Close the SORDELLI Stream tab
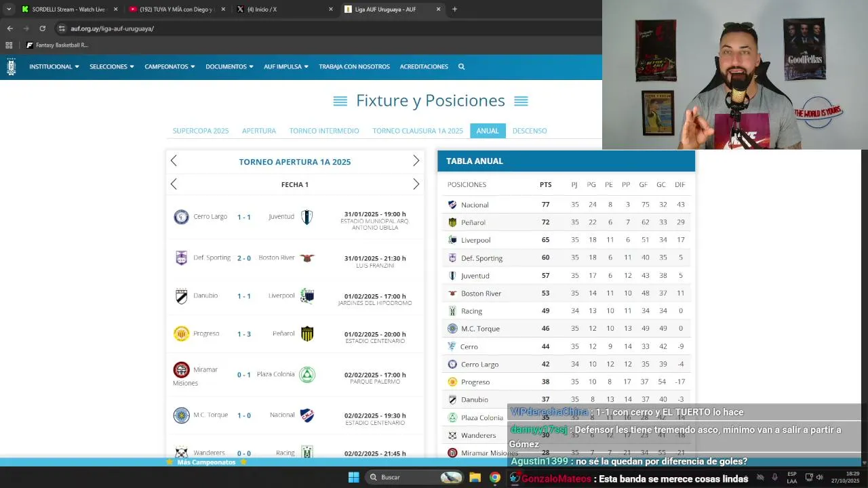This screenshot has width=868, height=488. (115, 9)
